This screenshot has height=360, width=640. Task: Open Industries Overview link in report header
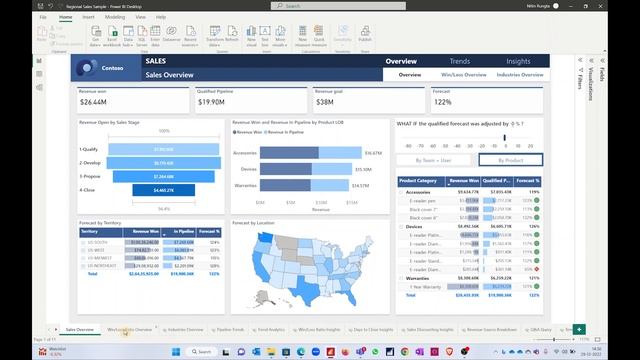point(520,75)
